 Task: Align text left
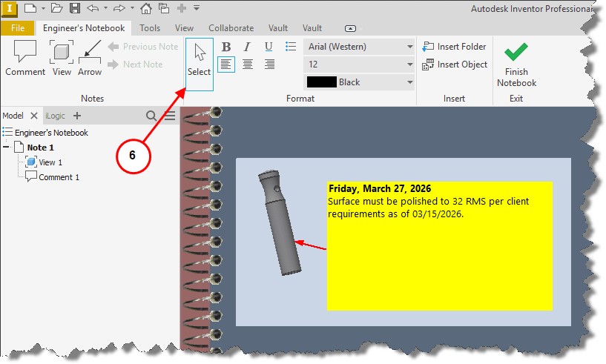pyautogui.click(x=226, y=64)
